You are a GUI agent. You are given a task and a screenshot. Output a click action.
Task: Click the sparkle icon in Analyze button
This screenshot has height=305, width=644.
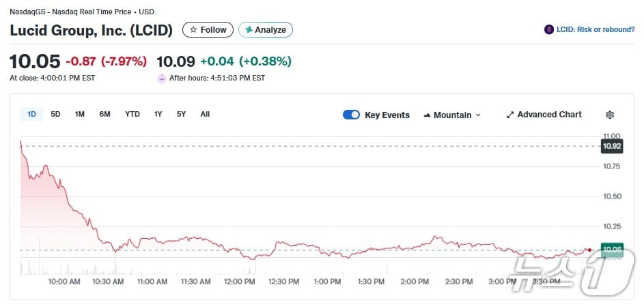pyautogui.click(x=249, y=30)
